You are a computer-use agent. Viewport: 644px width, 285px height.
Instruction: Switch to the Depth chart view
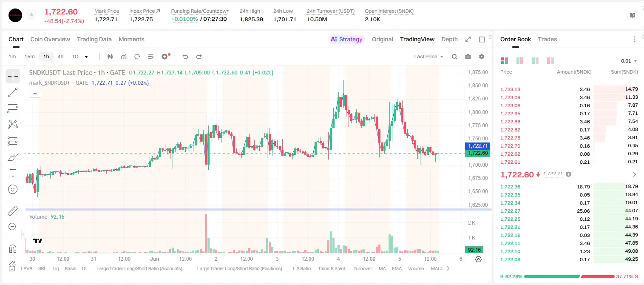click(450, 39)
